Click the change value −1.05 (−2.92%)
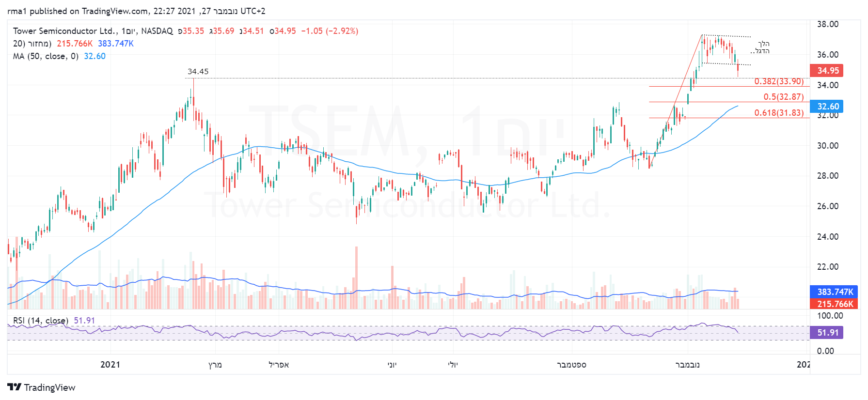This screenshot has height=400, width=868. 330,31
